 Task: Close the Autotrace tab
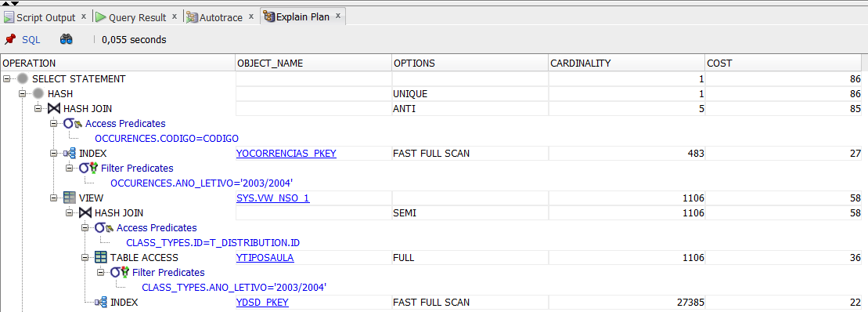coord(250,16)
